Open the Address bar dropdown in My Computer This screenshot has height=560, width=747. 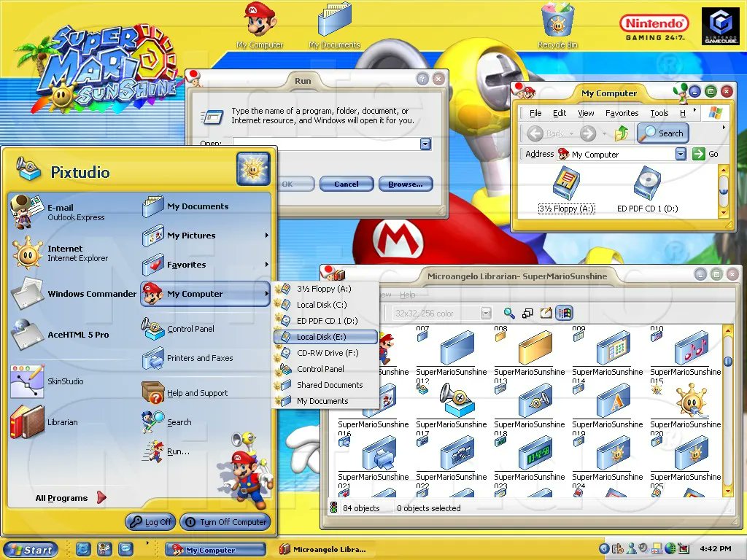(679, 154)
